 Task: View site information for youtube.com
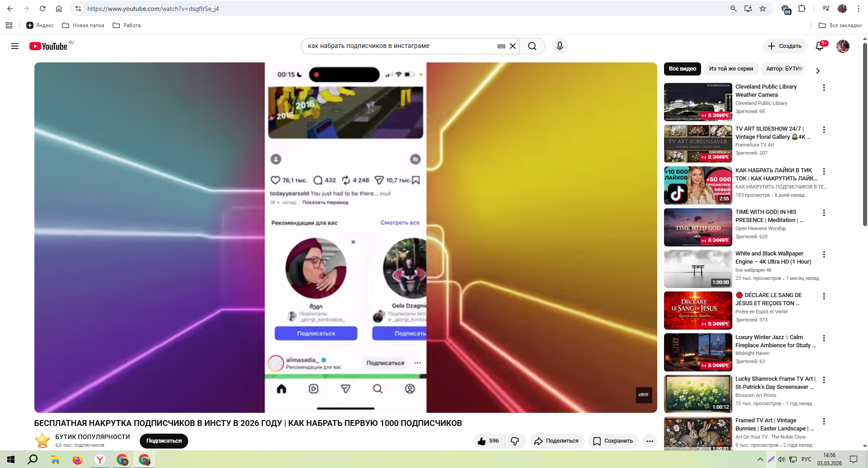pyautogui.click(x=78, y=9)
